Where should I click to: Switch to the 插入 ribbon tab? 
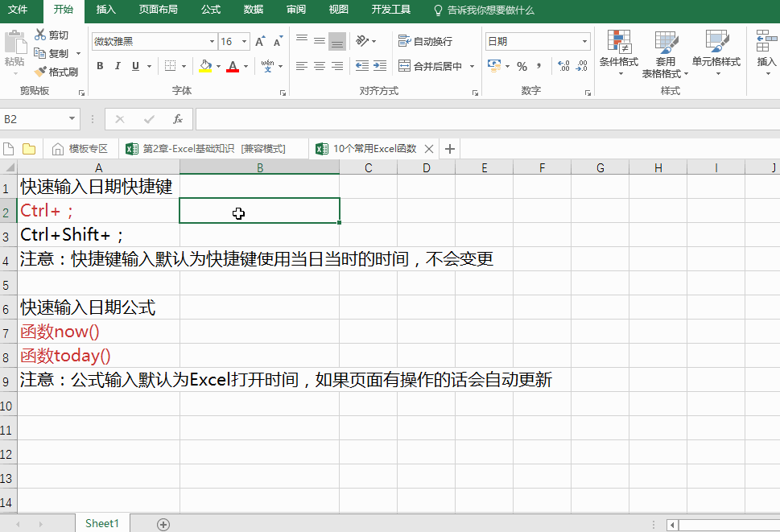coord(105,10)
